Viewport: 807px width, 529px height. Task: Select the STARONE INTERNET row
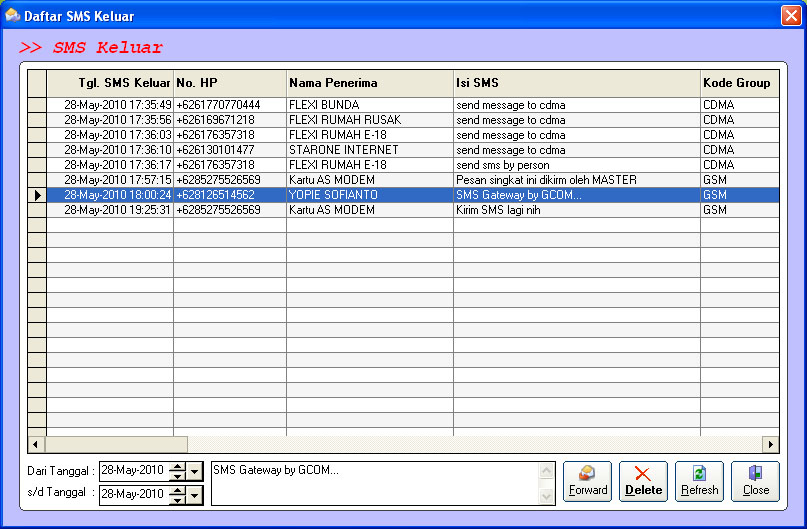[x=369, y=150]
